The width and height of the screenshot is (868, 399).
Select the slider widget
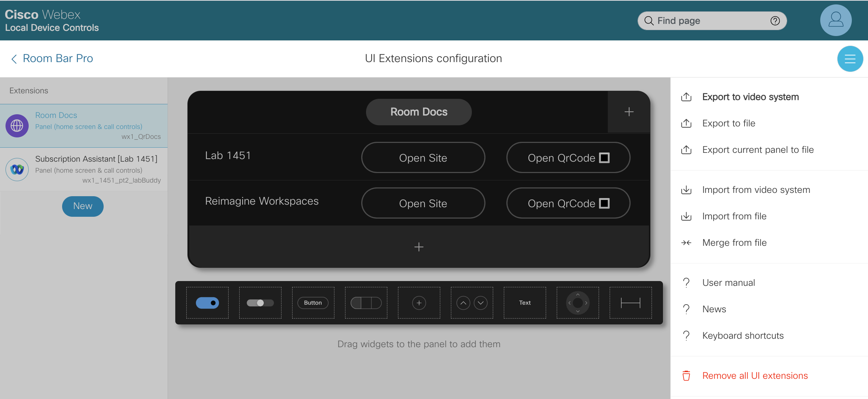(x=260, y=303)
